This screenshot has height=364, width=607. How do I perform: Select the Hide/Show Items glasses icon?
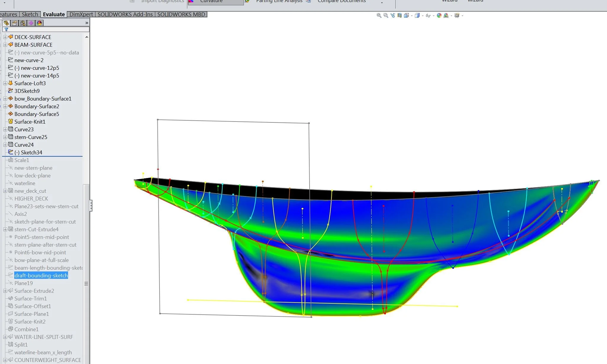tap(428, 15)
